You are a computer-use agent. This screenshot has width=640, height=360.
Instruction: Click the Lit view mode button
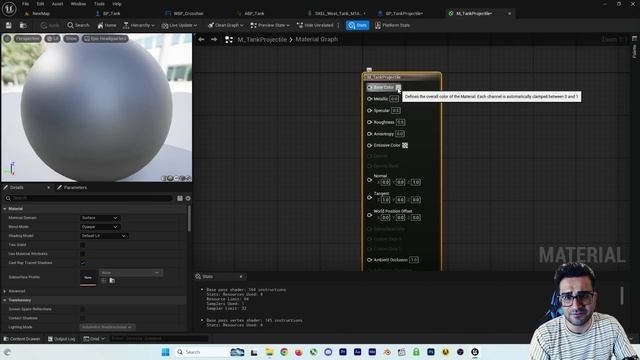[52, 38]
